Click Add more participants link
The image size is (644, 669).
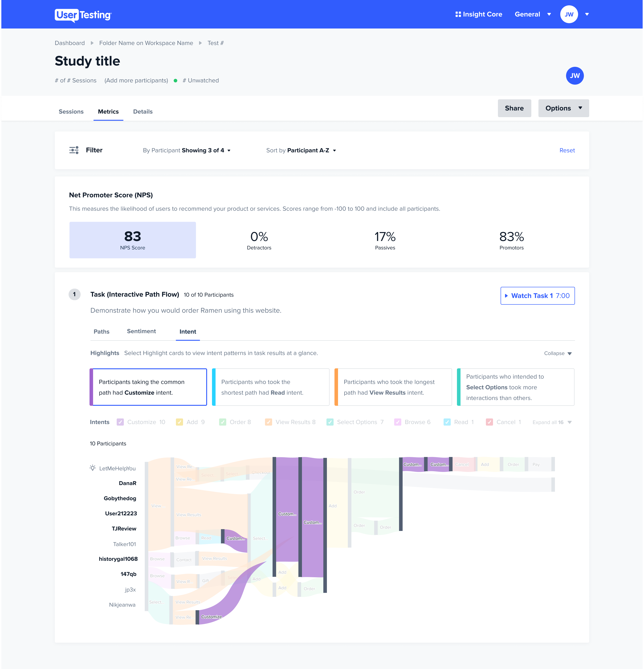point(136,81)
